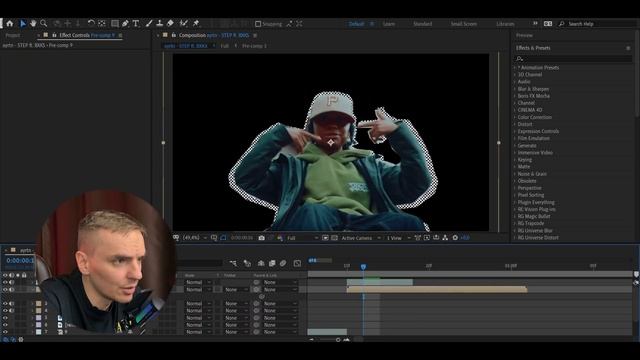Select the Rotation tool
Viewport: 640px width, 360px height.
click(91, 24)
